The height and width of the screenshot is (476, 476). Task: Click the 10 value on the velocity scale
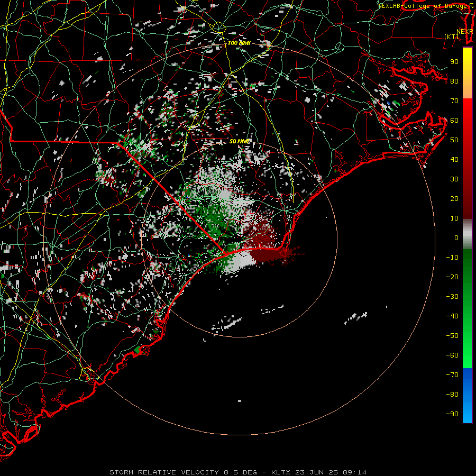coord(454,218)
